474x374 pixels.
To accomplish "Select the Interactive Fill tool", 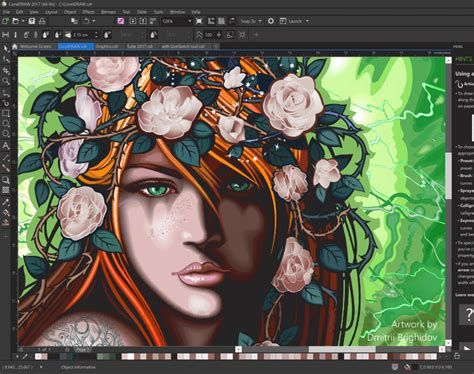I will click(6, 212).
